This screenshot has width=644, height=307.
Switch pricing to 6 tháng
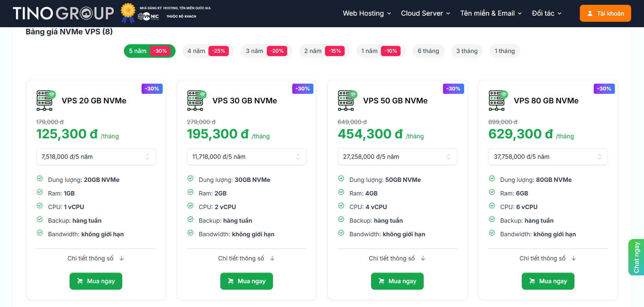[428, 51]
